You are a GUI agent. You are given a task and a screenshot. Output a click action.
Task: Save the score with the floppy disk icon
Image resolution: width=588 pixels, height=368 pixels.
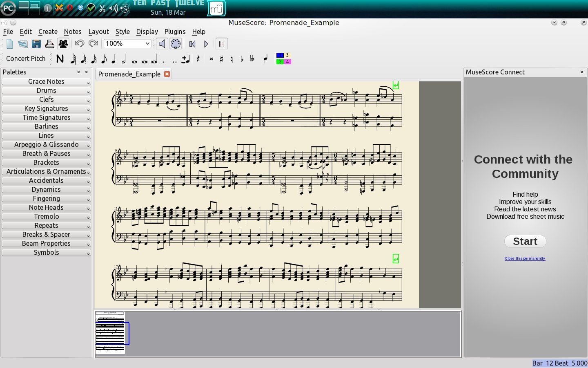(36, 44)
